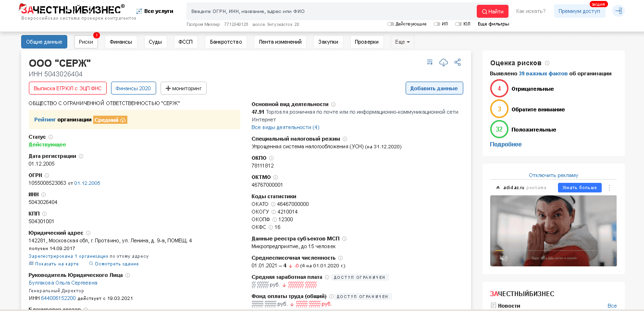Viewport: 644px width, 311px height.
Task: Click the rating cloud icon on Средний badge
Action: point(123,120)
